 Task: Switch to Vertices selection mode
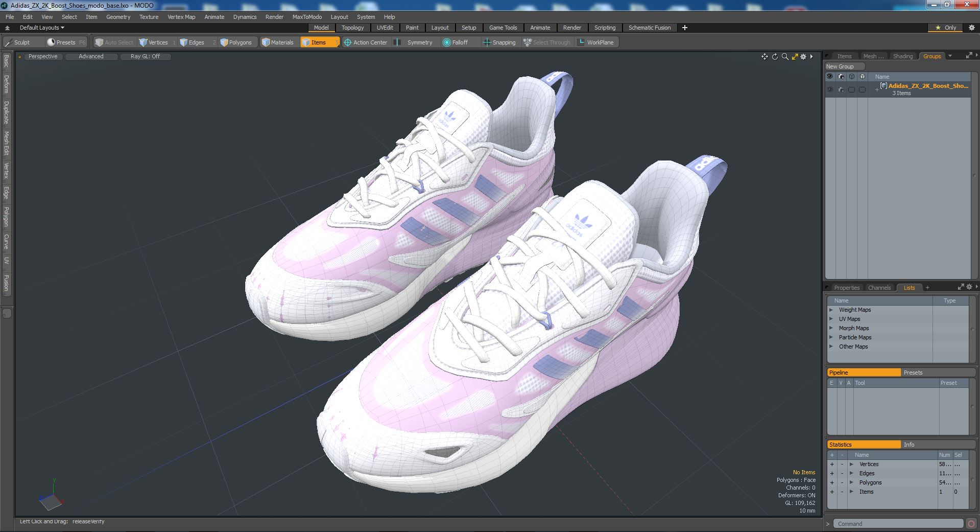(x=158, y=42)
